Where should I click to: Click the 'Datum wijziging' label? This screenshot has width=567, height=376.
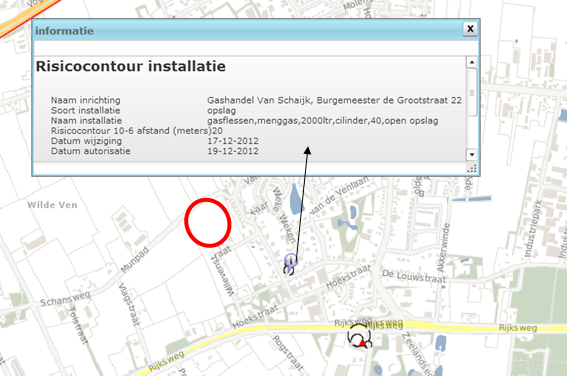tap(86, 141)
